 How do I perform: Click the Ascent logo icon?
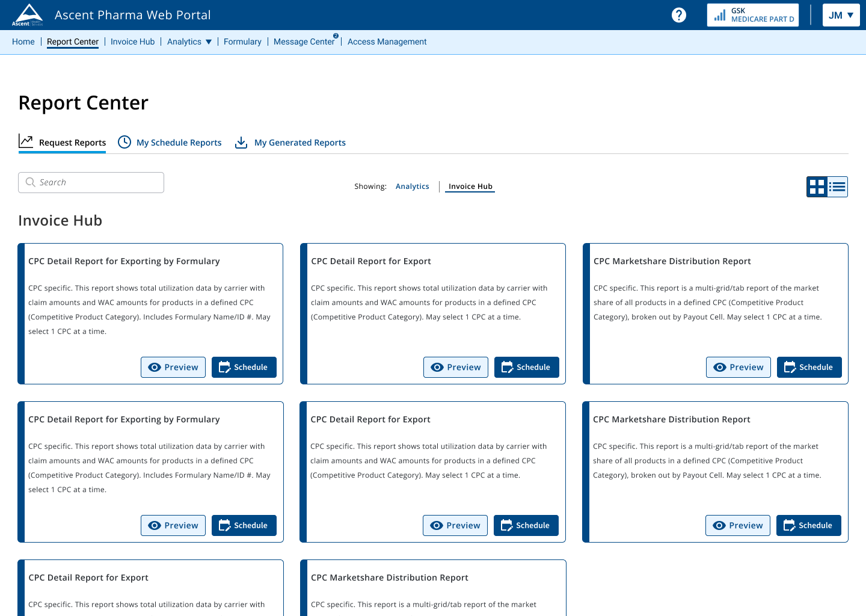[x=28, y=14]
